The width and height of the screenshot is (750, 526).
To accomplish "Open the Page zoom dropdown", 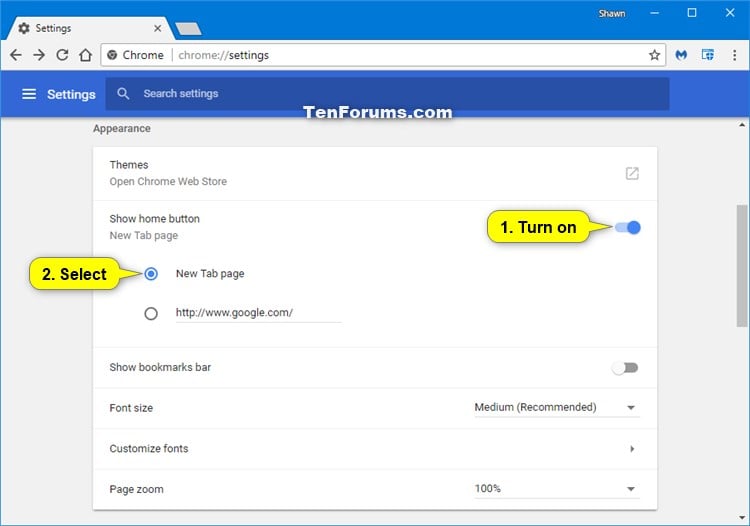I will (557, 489).
